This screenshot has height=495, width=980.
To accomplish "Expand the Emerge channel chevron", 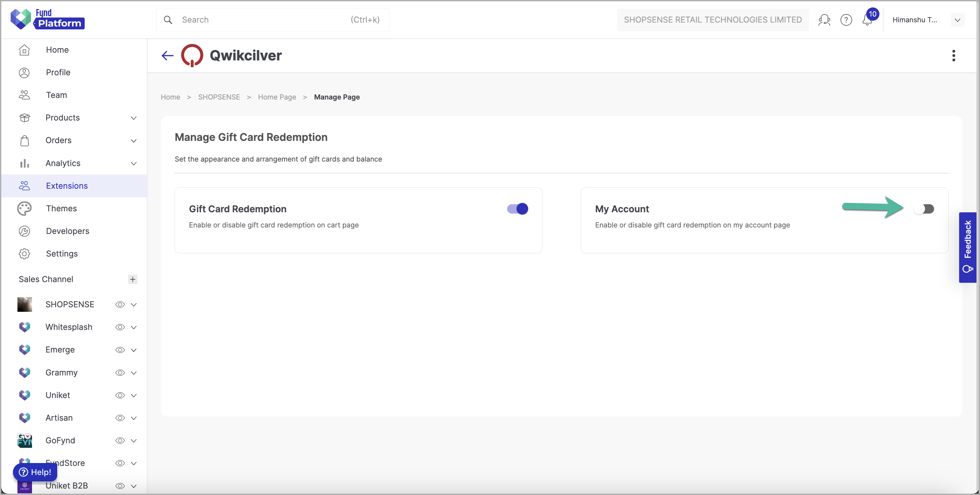I will coord(133,350).
